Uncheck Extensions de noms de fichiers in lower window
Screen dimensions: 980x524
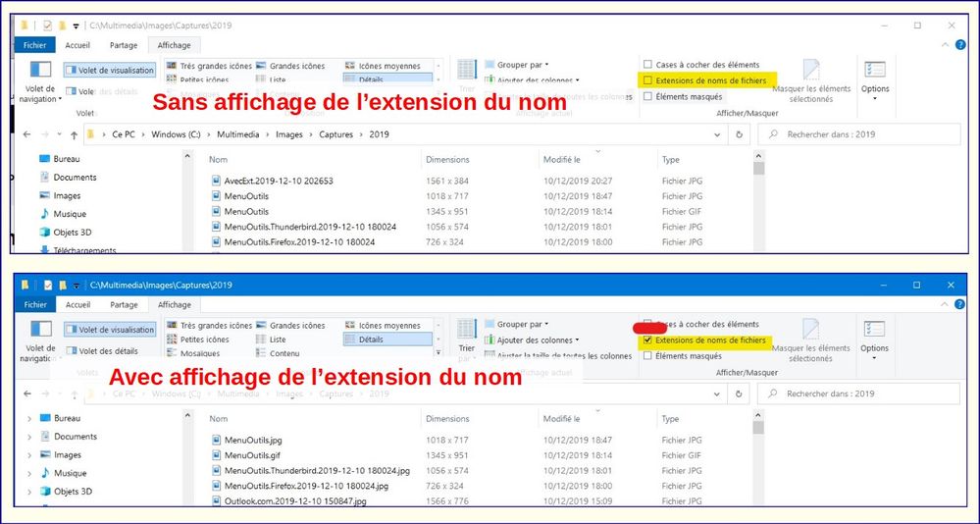click(x=704, y=341)
